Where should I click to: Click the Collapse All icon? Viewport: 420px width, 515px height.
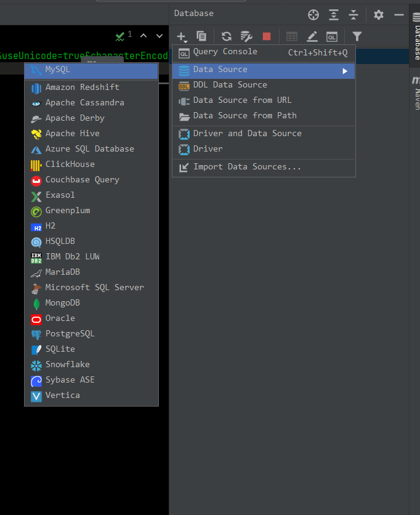[353, 15]
